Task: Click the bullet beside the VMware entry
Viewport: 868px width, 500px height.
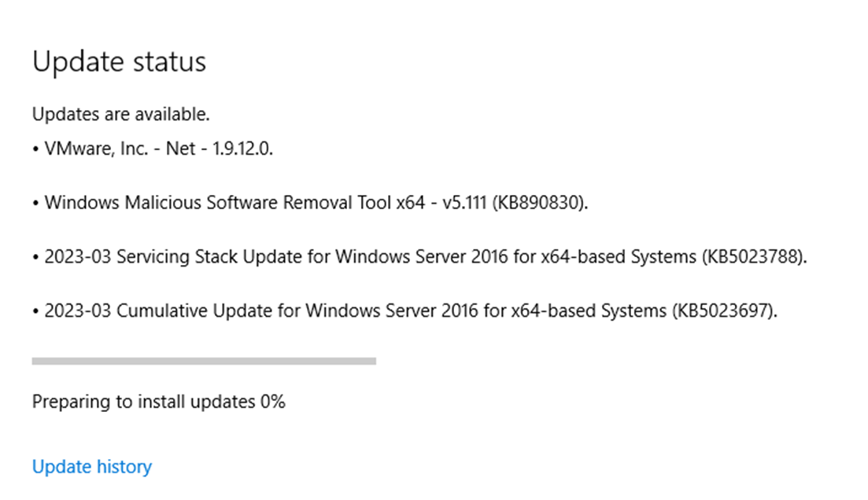Action: (36, 149)
